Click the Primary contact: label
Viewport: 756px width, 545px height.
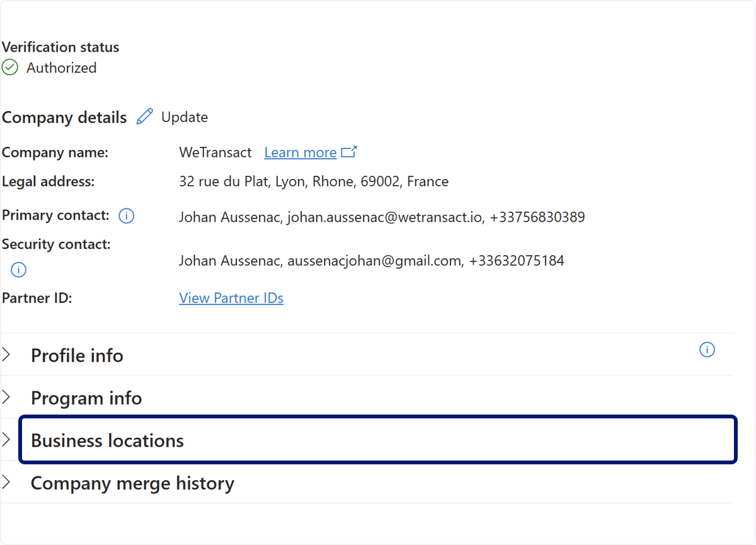(56, 215)
